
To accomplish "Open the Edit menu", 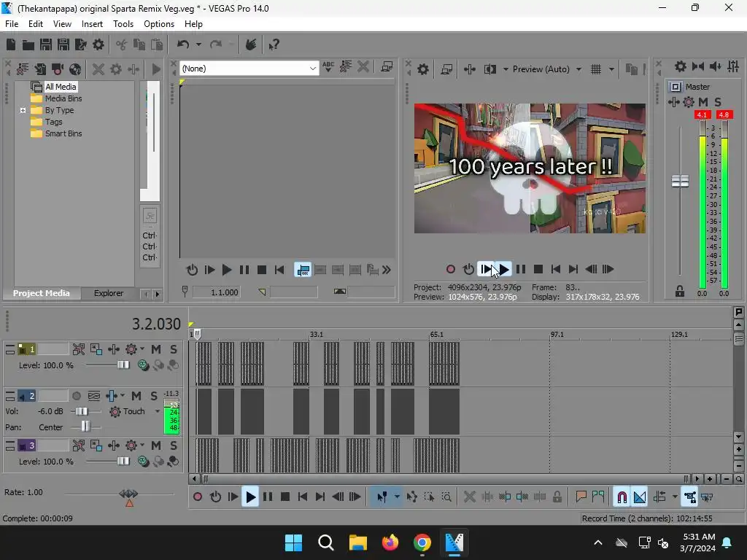I will click(x=35, y=24).
